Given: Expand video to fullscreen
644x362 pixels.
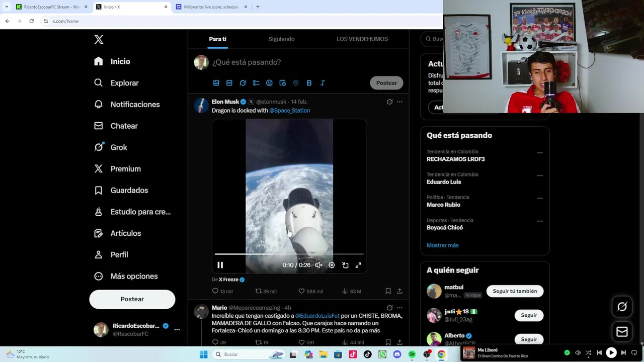Looking at the screenshot, I should coord(358,265).
